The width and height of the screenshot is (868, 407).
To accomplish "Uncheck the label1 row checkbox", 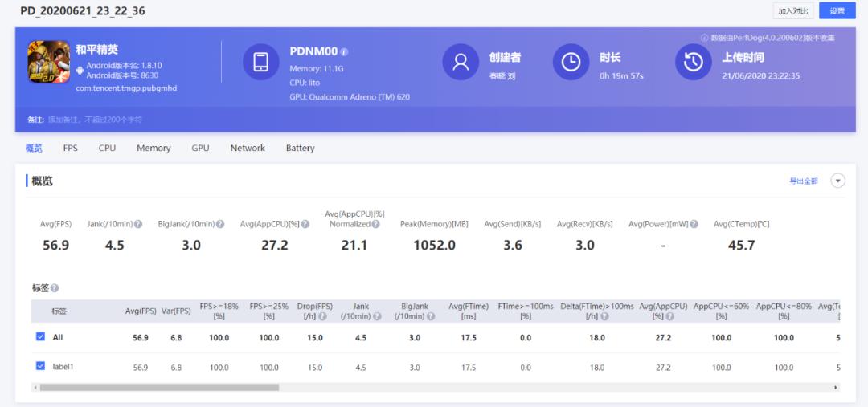I will tap(40, 365).
